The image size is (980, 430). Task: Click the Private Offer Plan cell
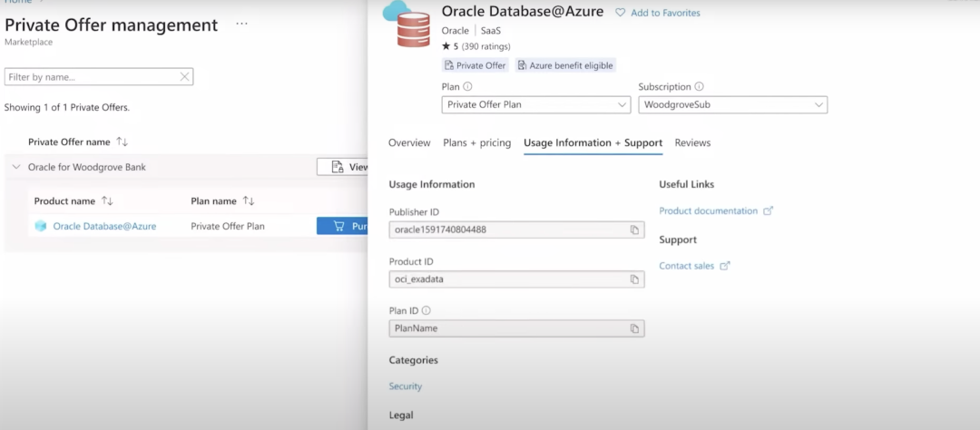tap(228, 226)
